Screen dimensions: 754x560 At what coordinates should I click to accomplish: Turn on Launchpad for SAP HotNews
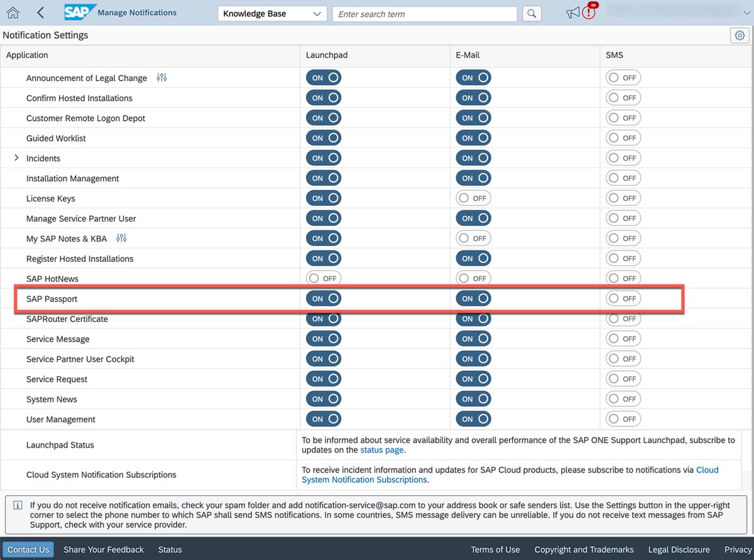pyautogui.click(x=324, y=279)
